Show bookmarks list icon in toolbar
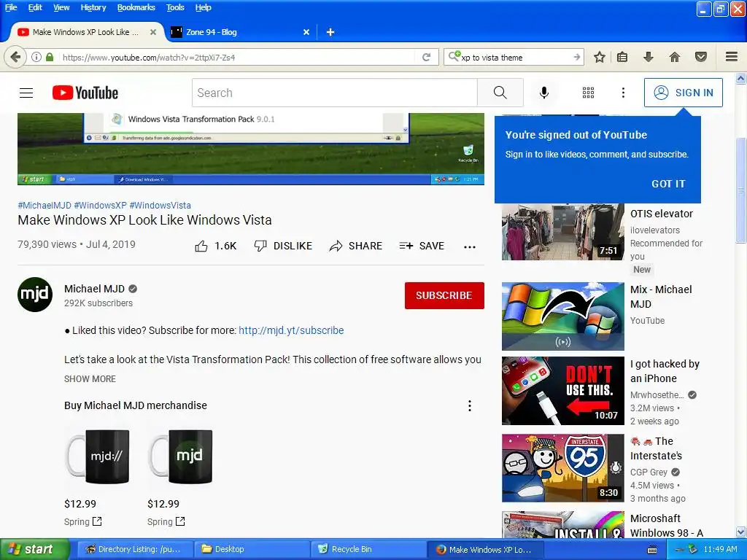 point(622,57)
